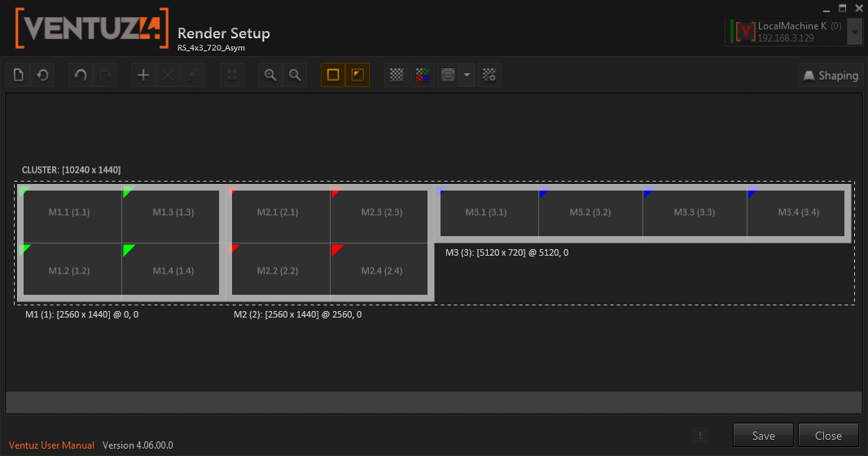Image resolution: width=868 pixels, height=456 pixels.
Task: Click the Save button
Action: click(x=763, y=436)
